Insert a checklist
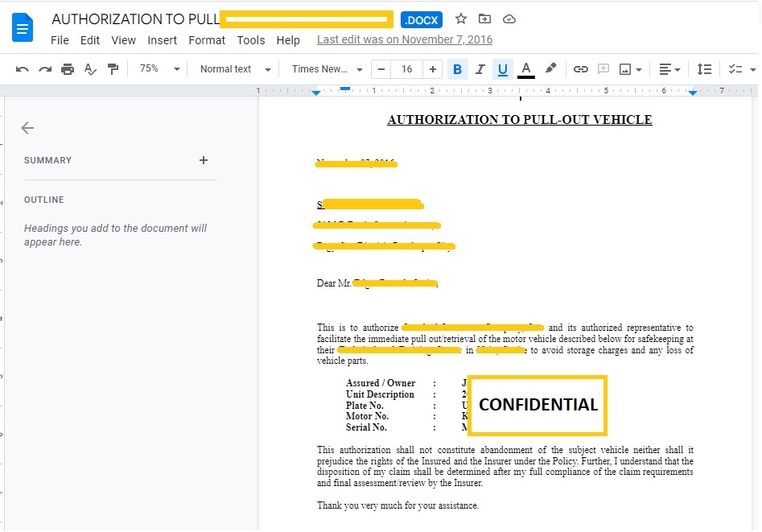The height and width of the screenshot is (532, 762). (x=735, y=69)
